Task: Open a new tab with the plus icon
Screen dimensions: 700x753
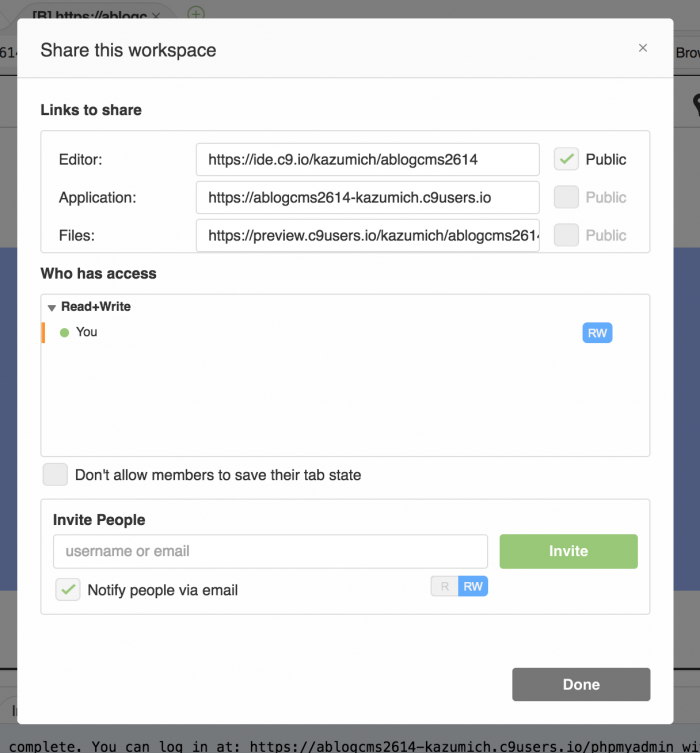Action: [x=195, y=13]
